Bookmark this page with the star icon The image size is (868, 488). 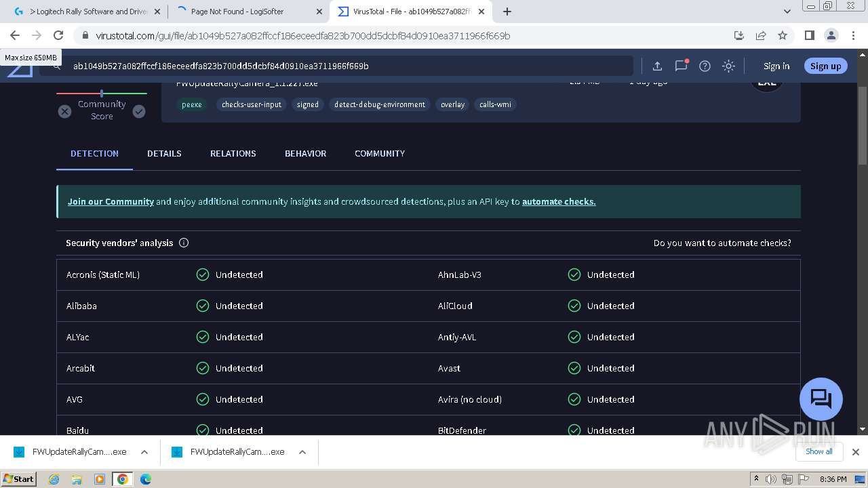click(x=783, y=35)
